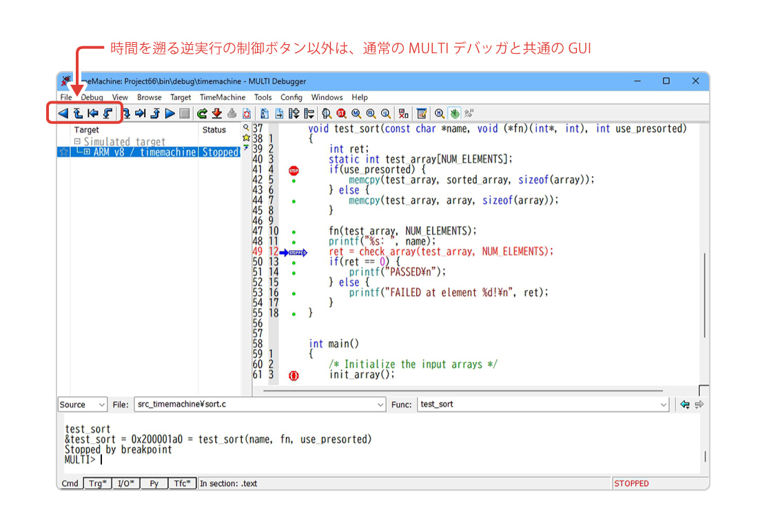Click the blue Go run button
The width and height of the screenshot is (758, 532).
(170, 113)
